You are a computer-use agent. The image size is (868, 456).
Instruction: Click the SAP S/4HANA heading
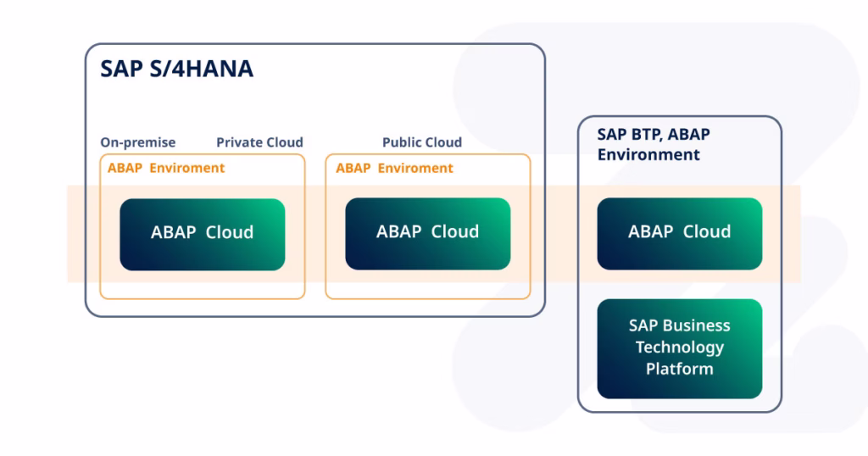coord(176,70)
